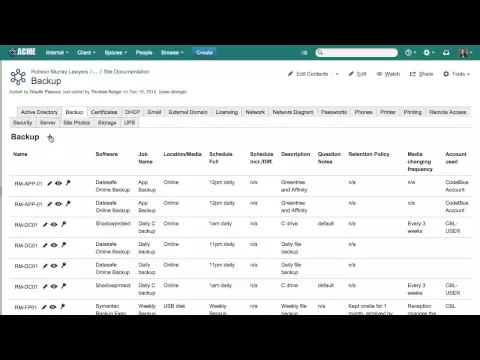Open the help question-mark menu

pos(410,53)
